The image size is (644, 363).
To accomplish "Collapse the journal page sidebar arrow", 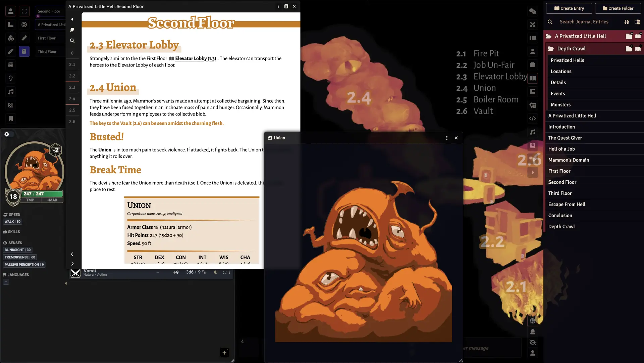I will (72, 19).
